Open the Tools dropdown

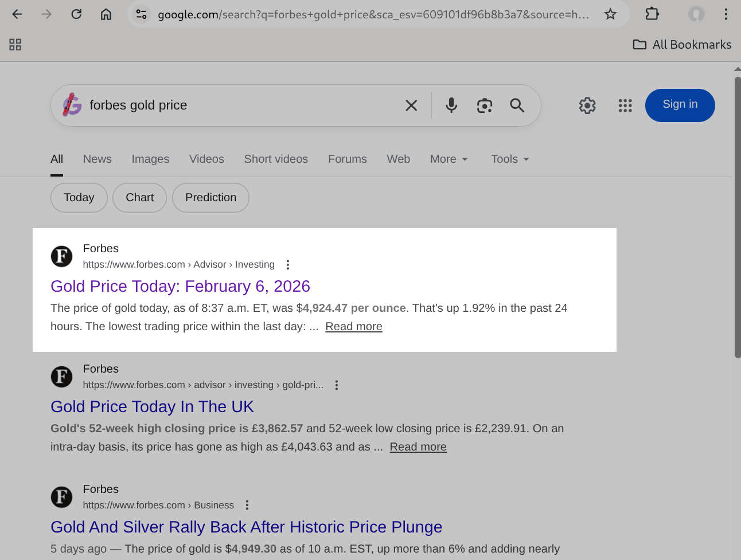pos(509,159)
